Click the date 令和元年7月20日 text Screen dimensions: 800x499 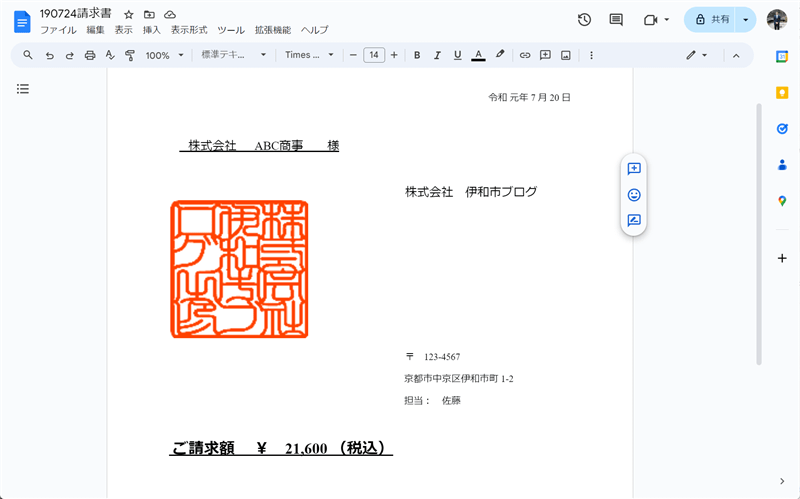529,97
